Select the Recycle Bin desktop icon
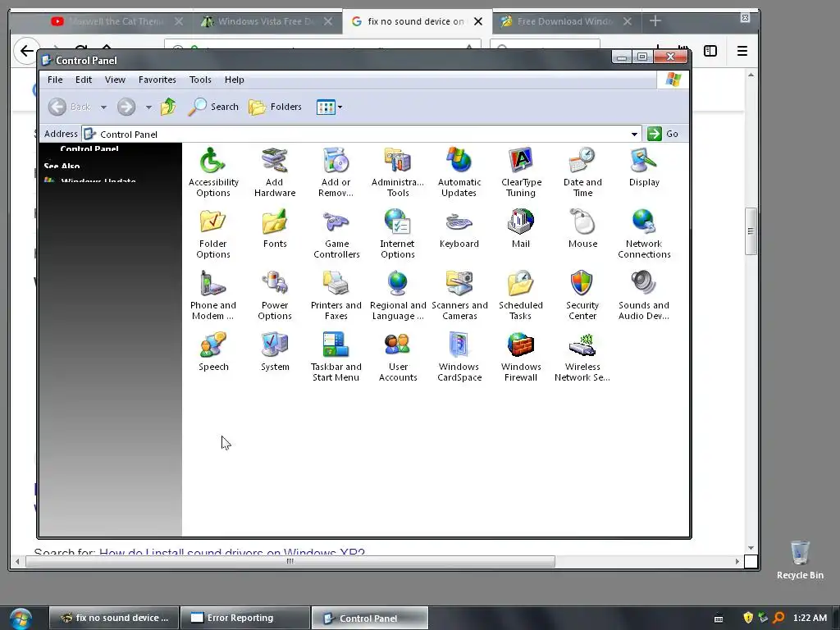The width and height of the screenshot is (840, 630). point(800,560)
